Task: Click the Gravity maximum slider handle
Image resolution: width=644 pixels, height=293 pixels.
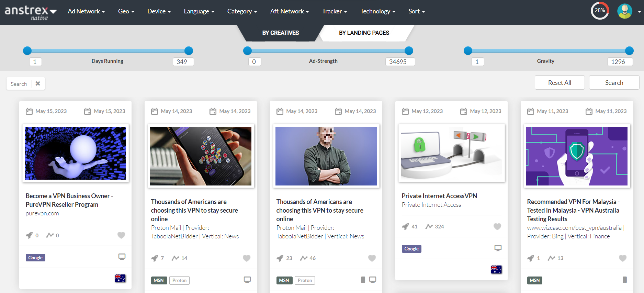Action: [629, 51]
